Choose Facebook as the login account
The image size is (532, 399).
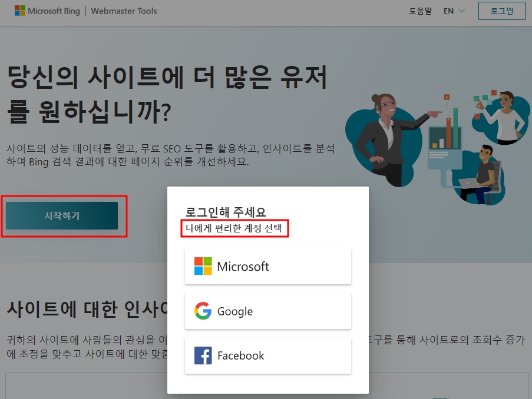point(268,355)
